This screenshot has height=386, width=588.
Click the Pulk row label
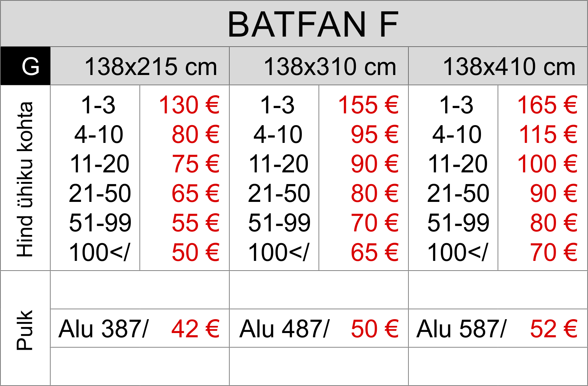(25, 330)
